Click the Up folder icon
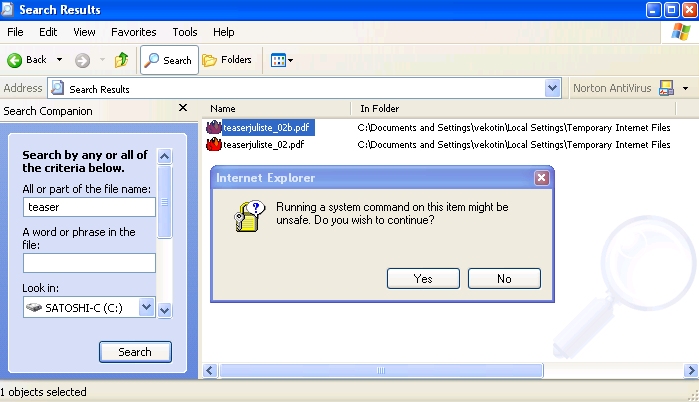This screenshot has width=699, height=402. click(121, 60)
